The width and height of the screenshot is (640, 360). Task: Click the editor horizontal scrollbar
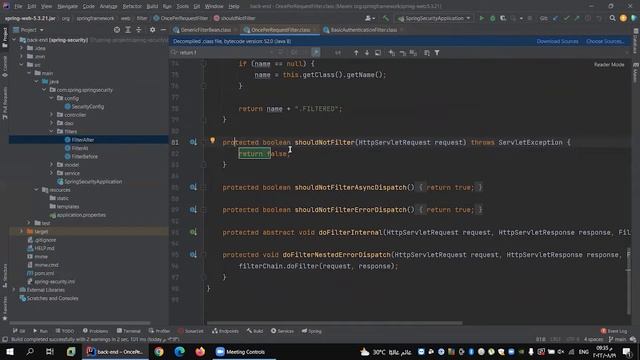(335, 323)
